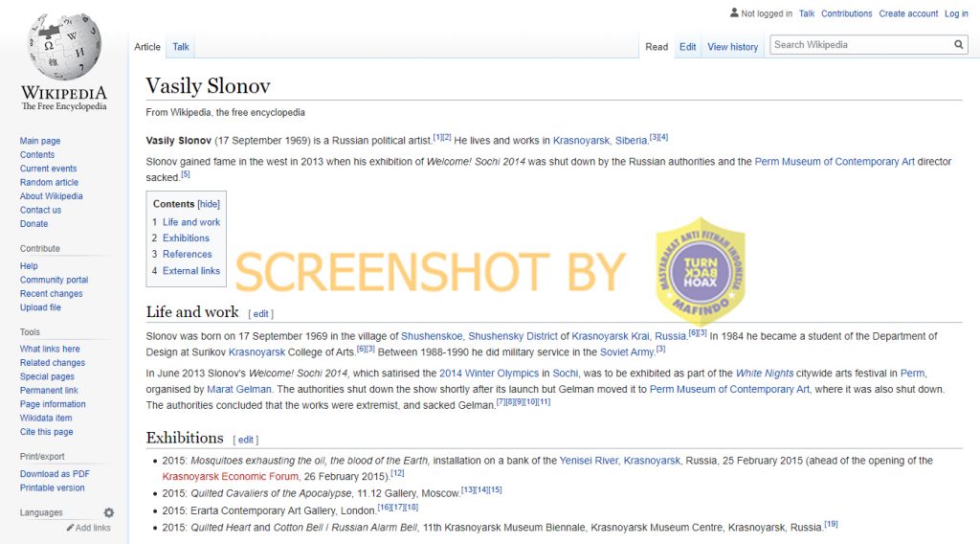The height and width of the screenshot is (544, 980).
Task: Open Shushensky District link
Action: pyautogui.click(x=513, y=336)
